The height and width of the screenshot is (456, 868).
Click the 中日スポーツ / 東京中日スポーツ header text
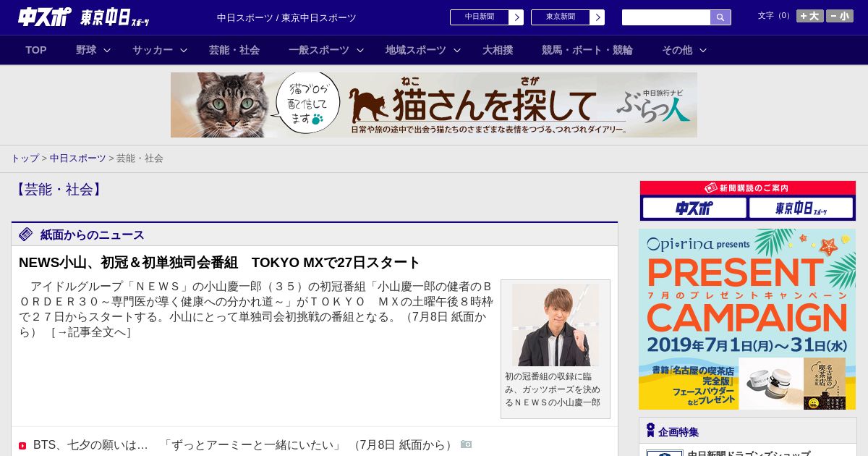click(286, 18)
